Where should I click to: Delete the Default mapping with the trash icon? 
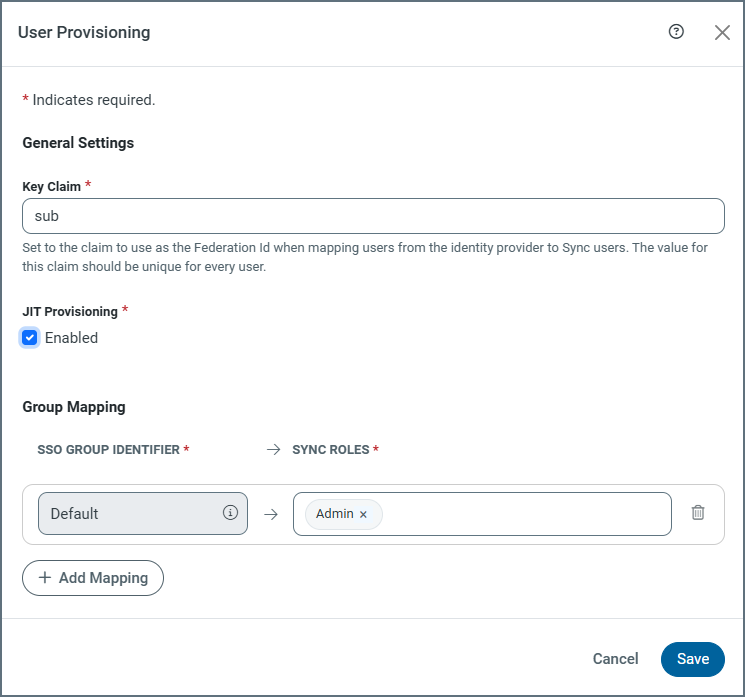698,513
